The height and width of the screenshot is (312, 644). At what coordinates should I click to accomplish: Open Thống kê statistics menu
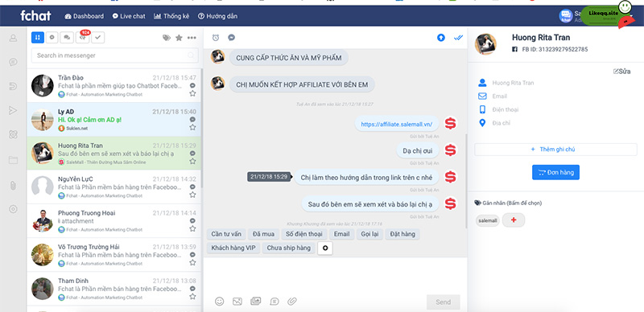[171, 16]
